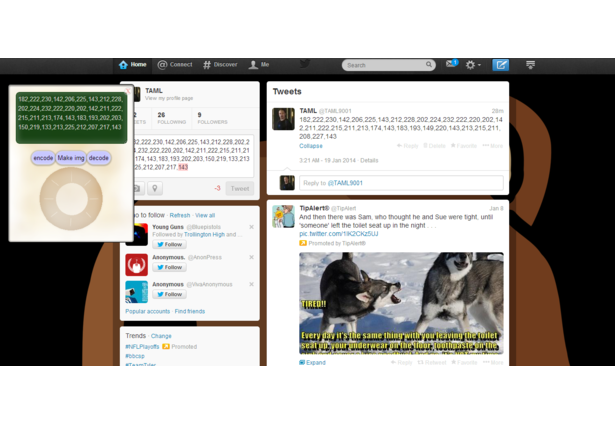615x424 pixels.
Task: Click the decode button
Action: coord(98,158)
